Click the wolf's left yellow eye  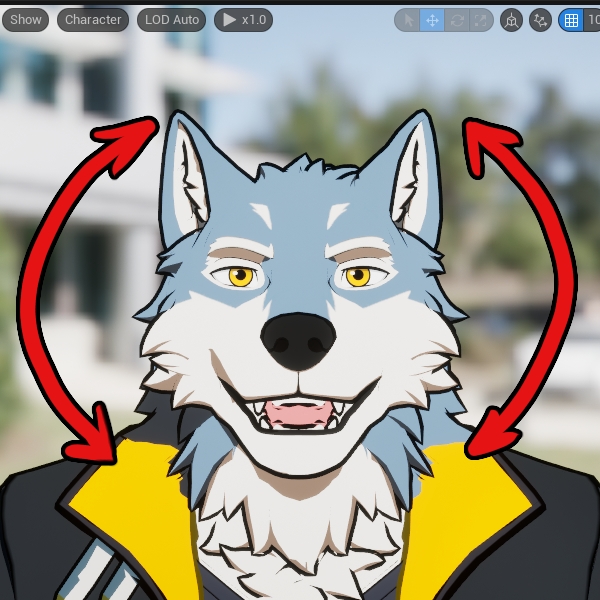click(240, 276)
